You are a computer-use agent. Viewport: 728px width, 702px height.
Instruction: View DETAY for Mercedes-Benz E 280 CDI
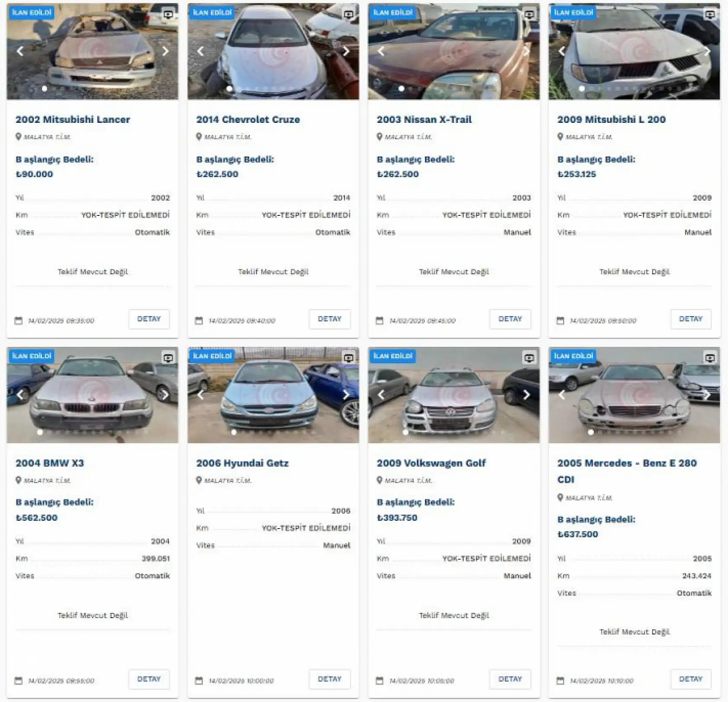[691, 679]
